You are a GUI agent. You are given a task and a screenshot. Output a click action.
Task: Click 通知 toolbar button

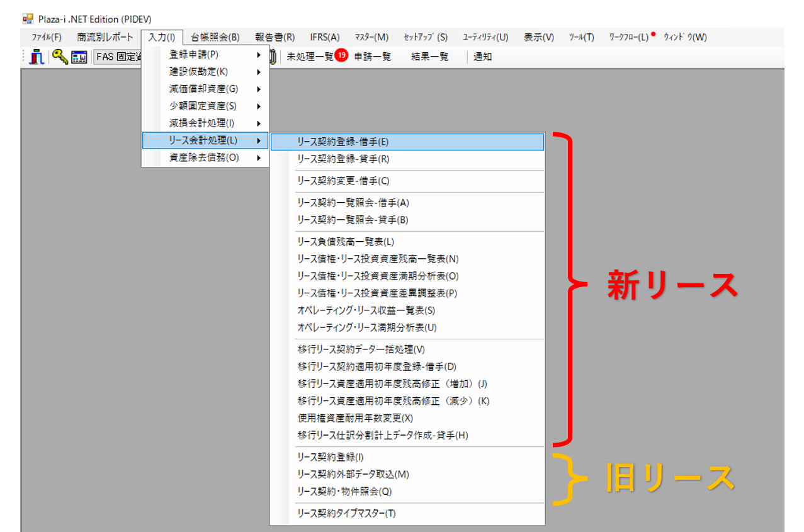[x=482, y=57]
